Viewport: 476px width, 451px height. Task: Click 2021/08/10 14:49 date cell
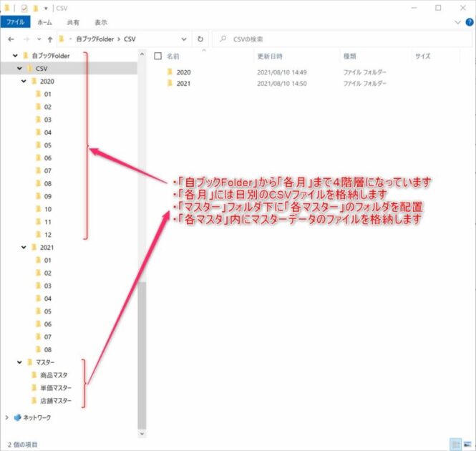pyautogui.click(x=282, y=72)
